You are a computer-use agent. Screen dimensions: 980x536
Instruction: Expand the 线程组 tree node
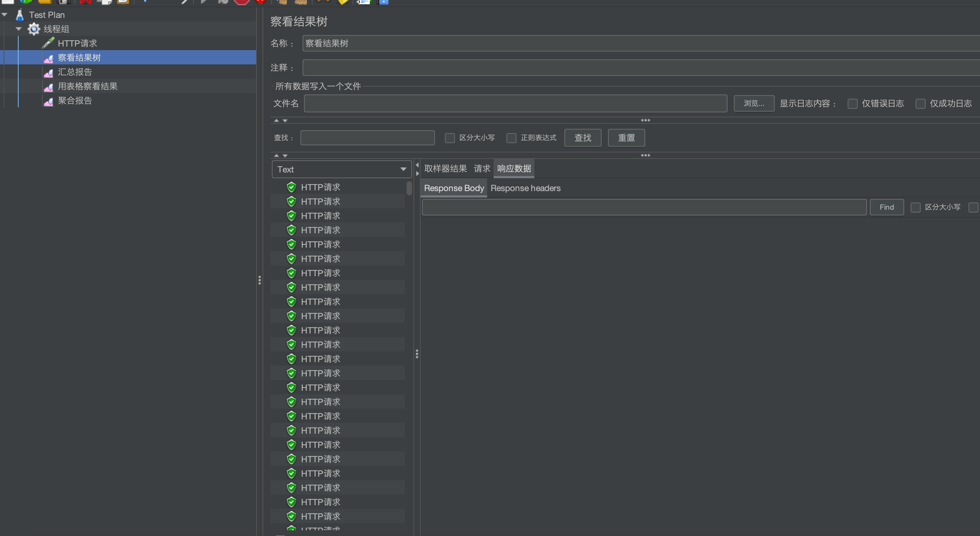(17, 28)
